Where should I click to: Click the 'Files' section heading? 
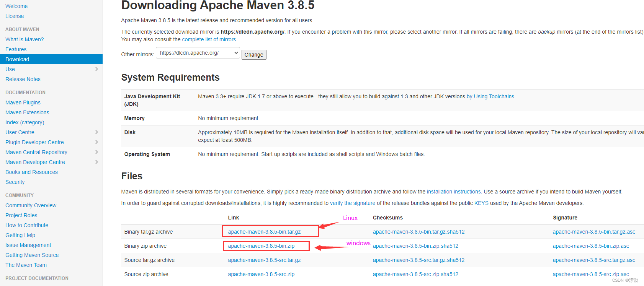(132, 176)
